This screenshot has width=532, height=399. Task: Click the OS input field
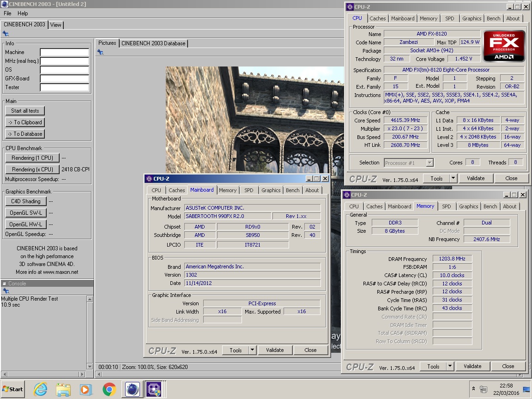[x=65, y=70]
